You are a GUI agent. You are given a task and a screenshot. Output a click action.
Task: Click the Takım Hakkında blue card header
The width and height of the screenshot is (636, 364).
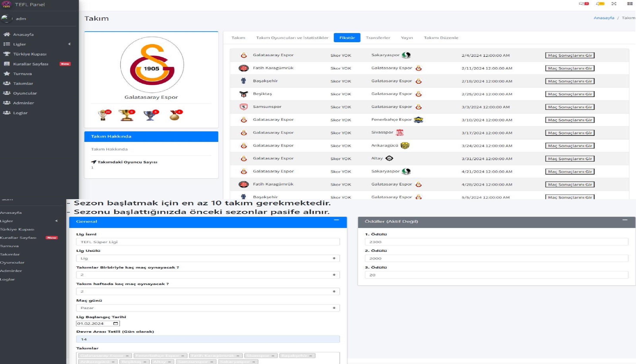tap(151, 137)
